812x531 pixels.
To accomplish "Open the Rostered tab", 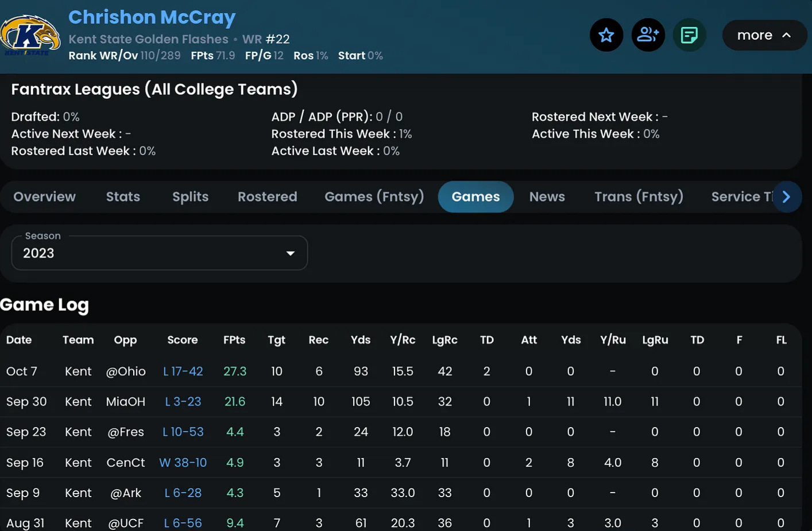I will (x=268, y=197).
